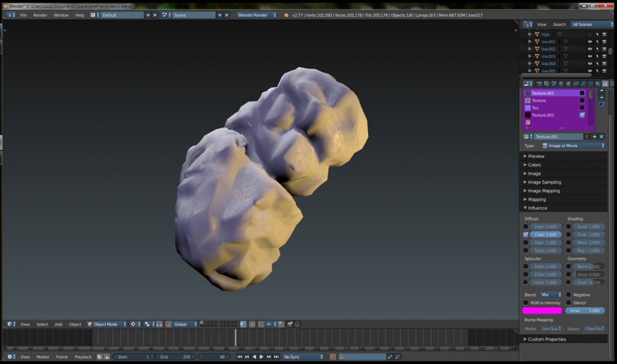
Task: Enable the Stencil checkbox in Influence panel
Action: (568, 303)
